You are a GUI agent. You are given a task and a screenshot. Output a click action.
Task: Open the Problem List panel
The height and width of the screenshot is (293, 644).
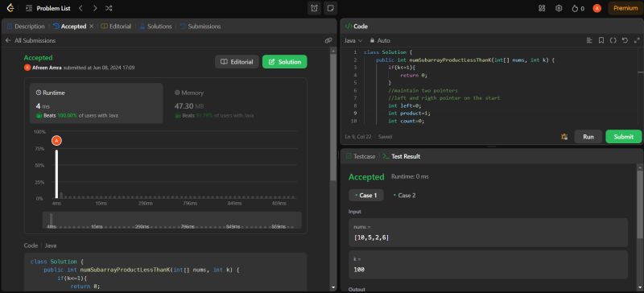[x=48, y=8]
